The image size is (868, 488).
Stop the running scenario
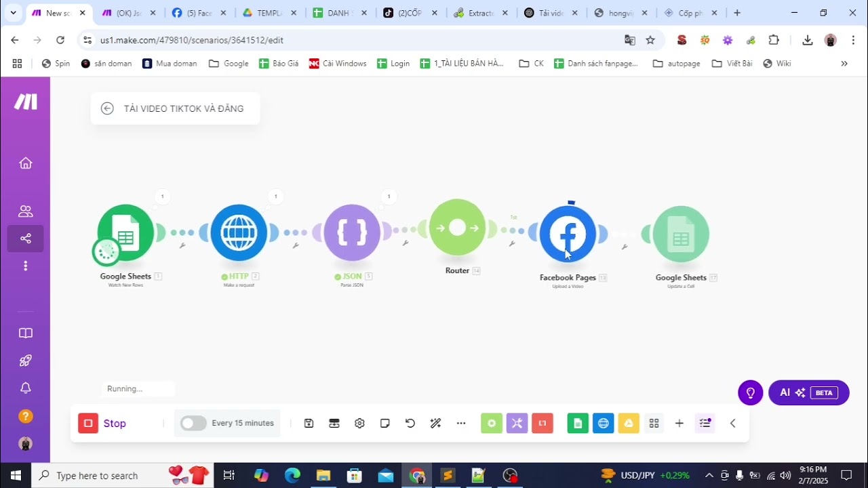click(x=102, y=424)
